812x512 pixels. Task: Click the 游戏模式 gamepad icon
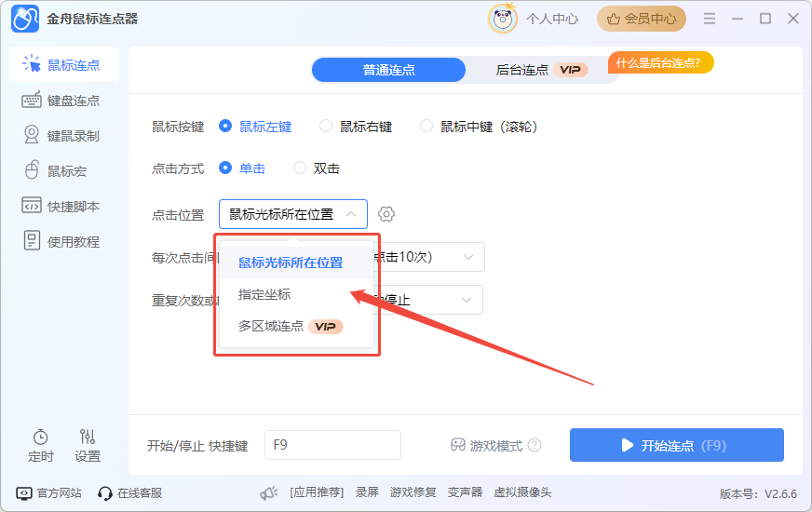point(458,445)
